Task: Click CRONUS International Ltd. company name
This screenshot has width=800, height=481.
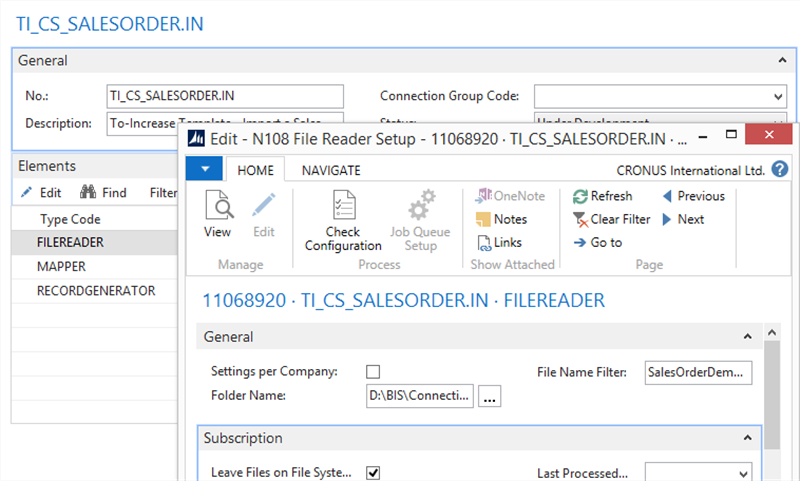Action: tap(690, 170)
